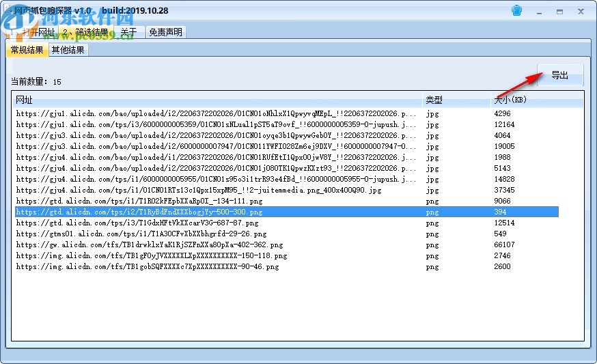597x364 pixels.
Task: Select the row with size 12164
Action: 287,124
